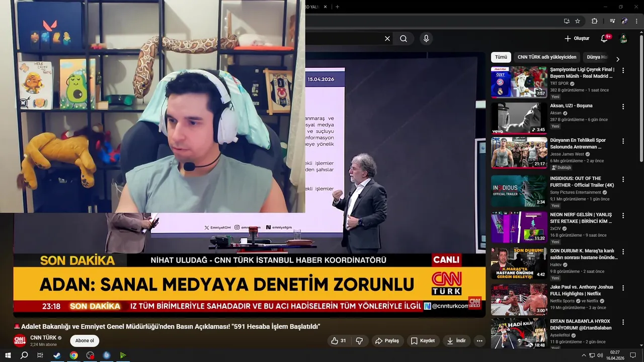Open options for SON DURUM K. Maraş video
The width and height of the screenshot is (644, 362).
tap(623, 252)
